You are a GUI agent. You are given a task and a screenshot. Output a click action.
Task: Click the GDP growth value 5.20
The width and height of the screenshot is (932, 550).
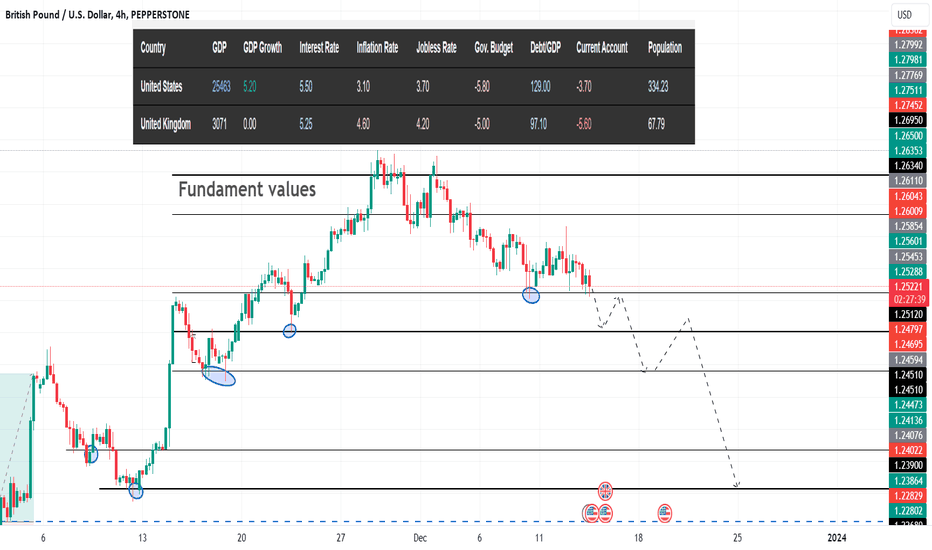(x=250, y=86)
